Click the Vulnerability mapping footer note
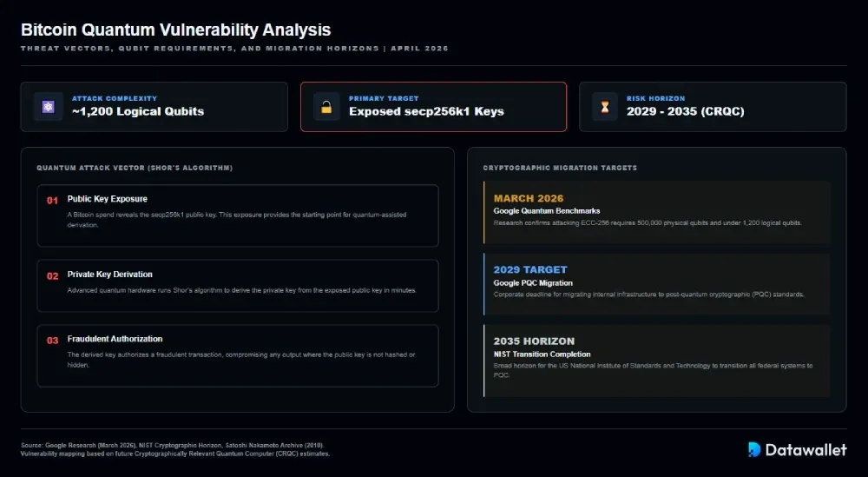Image resolution: width=868 pixels, height=477 pixels. click(175, 454)
